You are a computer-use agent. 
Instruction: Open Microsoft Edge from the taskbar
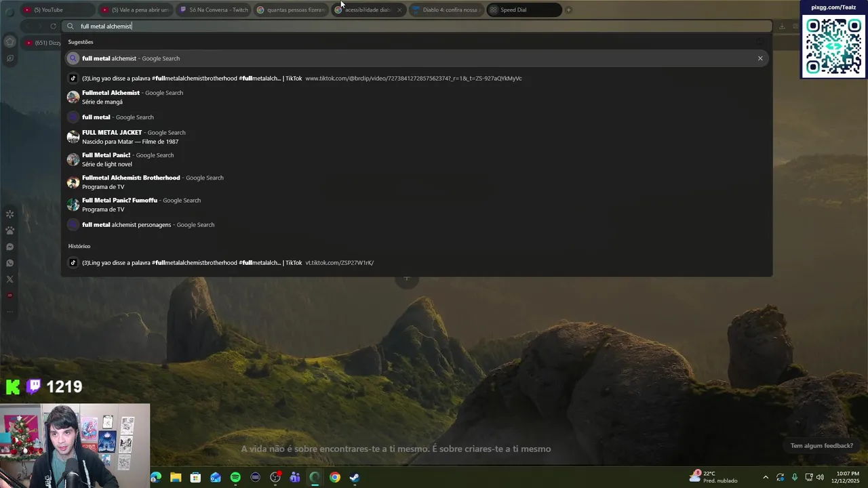(x=156, y=477)
